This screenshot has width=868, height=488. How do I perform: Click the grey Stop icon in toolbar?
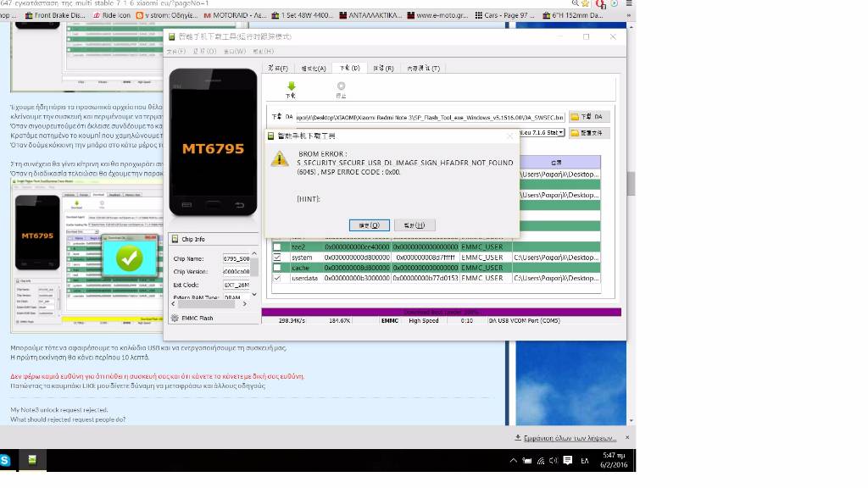341,86
